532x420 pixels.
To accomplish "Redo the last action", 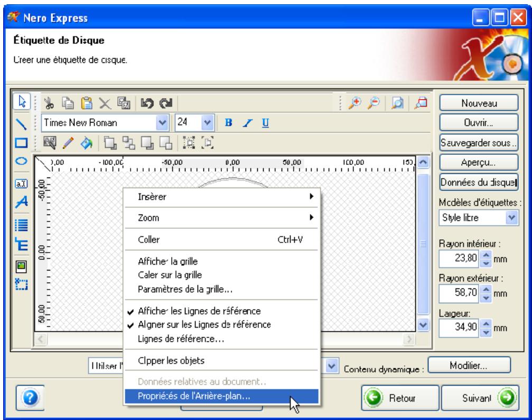I will (x=166, y=103).
